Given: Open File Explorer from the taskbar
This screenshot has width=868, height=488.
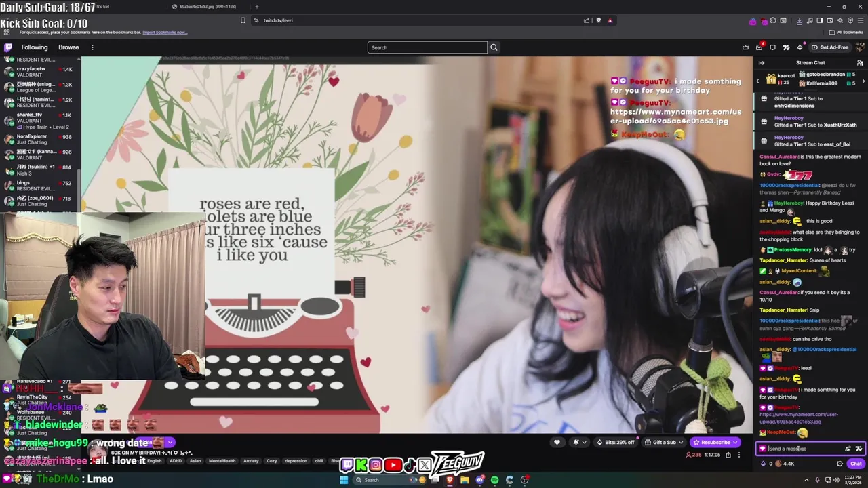Looking at the screenshot, I should pos(465,480).
